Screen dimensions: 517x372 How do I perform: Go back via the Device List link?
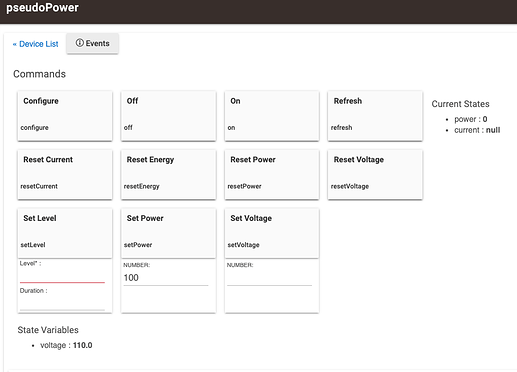click(x=35, y=44)
